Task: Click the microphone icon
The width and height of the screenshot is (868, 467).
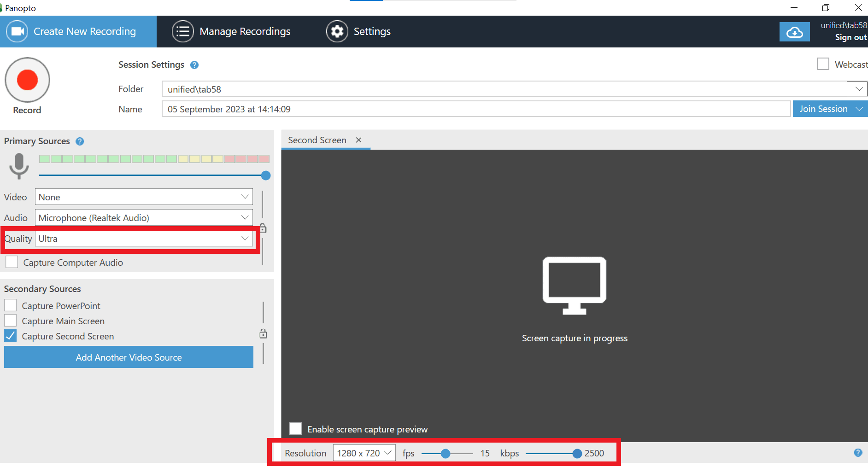Action: 19,166
